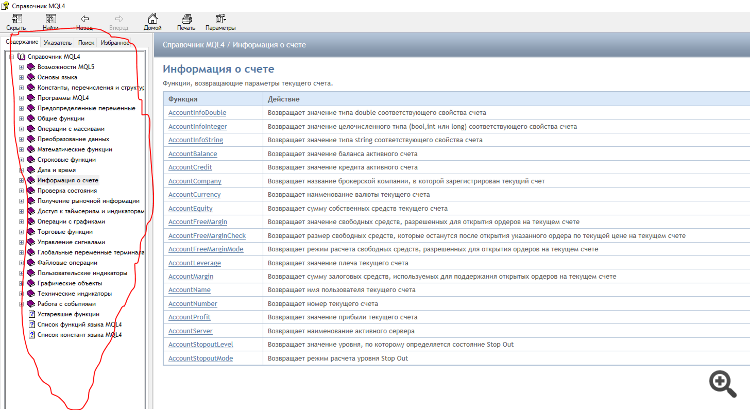Viewport: 750px width, 410px height.
Task: Expand the Константы, перечисления и структуры node
Action: click(21, 88)
